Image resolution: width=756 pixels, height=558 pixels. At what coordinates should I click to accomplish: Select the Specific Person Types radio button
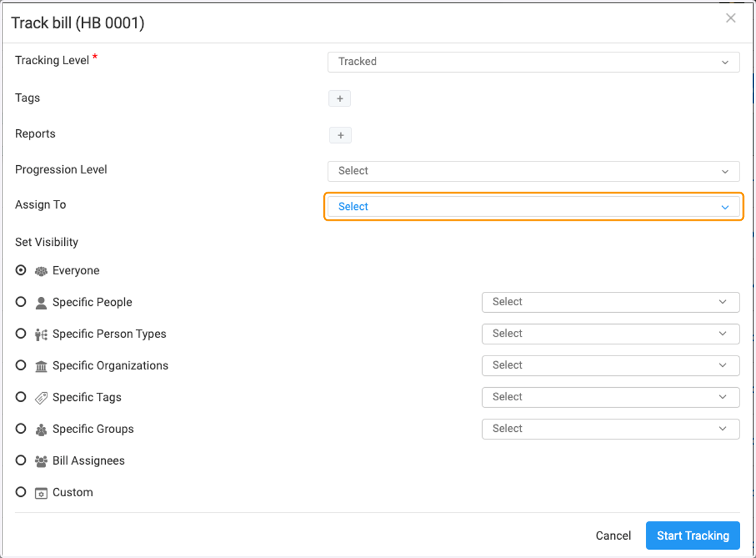pyautogui.click(x=21, y=333)
